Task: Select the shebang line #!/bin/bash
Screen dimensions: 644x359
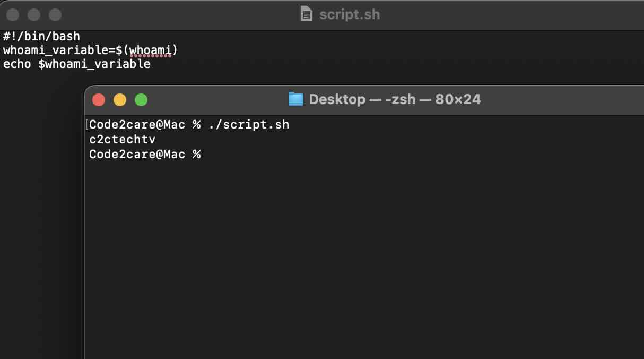Action: tap(40, 36)
